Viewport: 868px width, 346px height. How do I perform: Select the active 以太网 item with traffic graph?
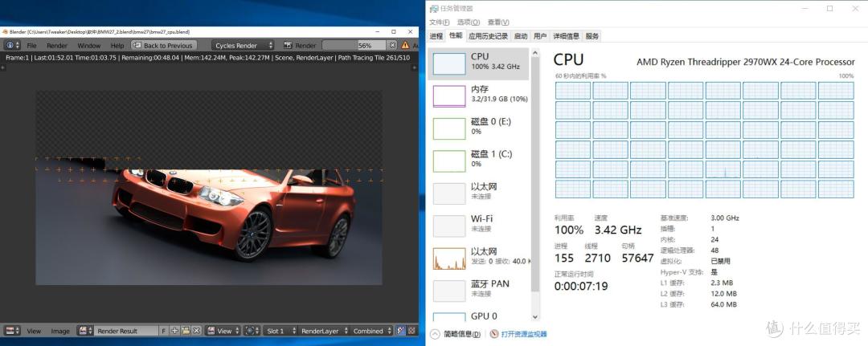point(478,258)
